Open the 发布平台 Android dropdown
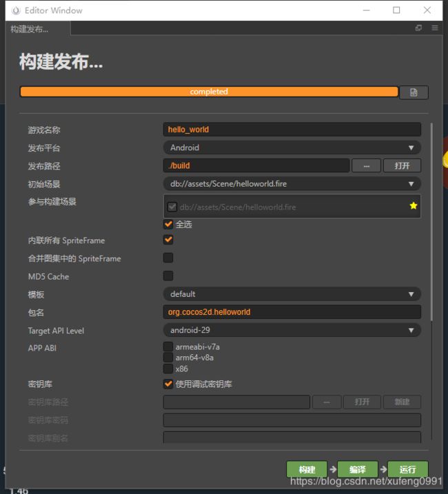Viewport: 448px width, 494px height. (x=292, y=147)
